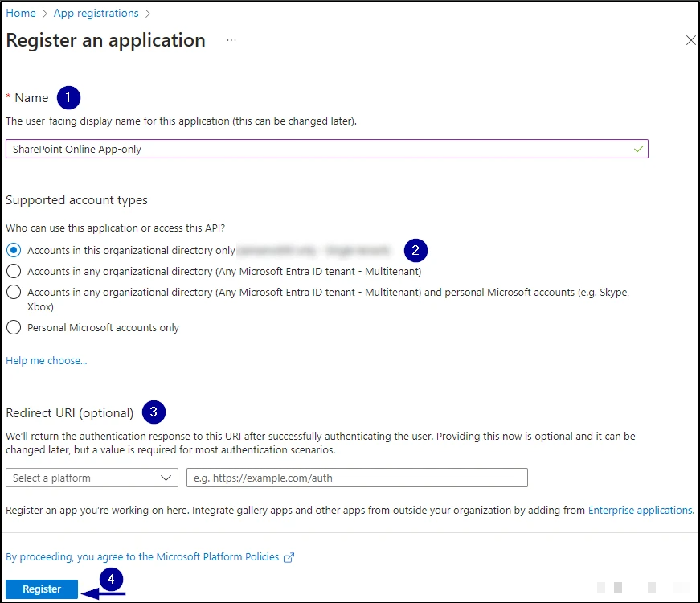Select Personal Microsoft accounts only

pyautogui.click(x=14, y=327)
